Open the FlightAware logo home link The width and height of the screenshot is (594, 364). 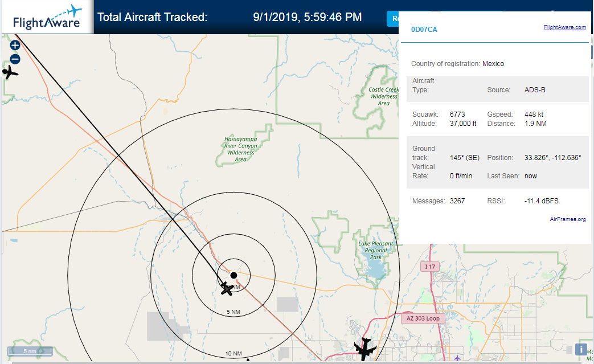[x=47, y=18]
